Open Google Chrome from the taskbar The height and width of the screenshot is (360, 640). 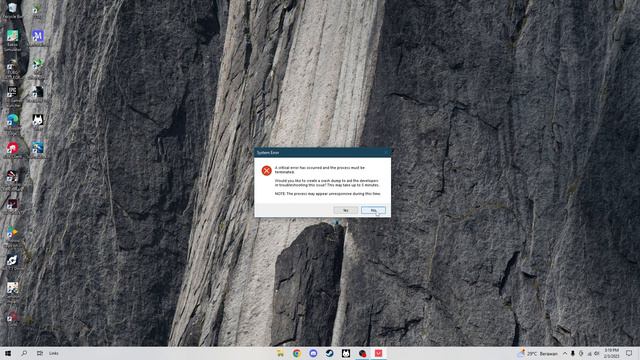297,353
